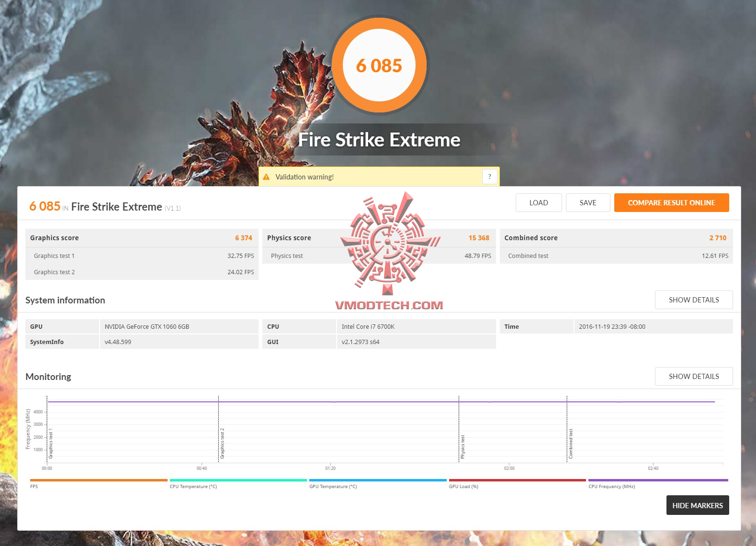Viewport: 756px width, 546px height.
Task: Show details for System information
Action: (694, 300)
